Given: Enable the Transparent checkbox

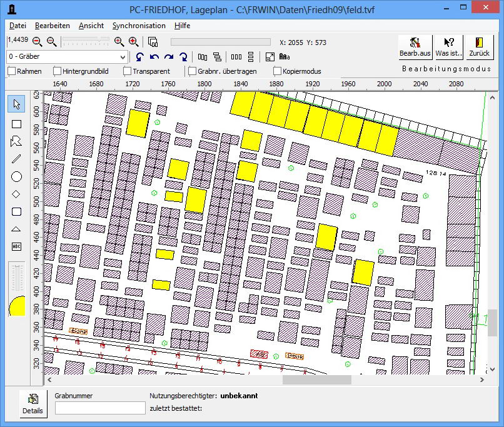Looking at the screenshot, I should (x=128, y=71).
